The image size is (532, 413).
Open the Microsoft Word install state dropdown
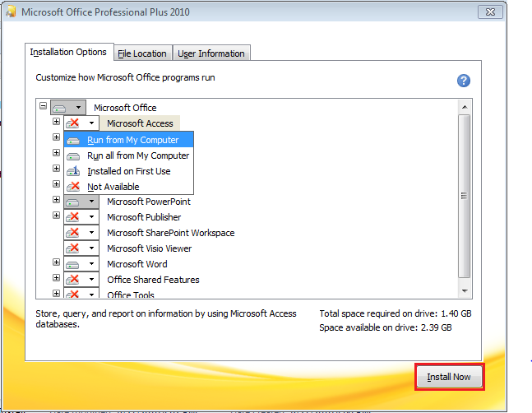pyautogui.click(x=81, y=264)
